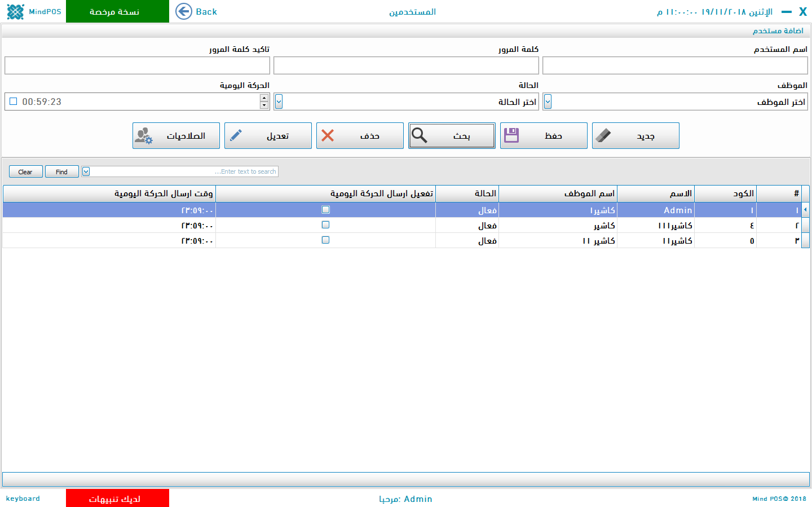Increase time with the up spinner arrow
This screenshot has height=507, width=812.
(x=264, y=98)
